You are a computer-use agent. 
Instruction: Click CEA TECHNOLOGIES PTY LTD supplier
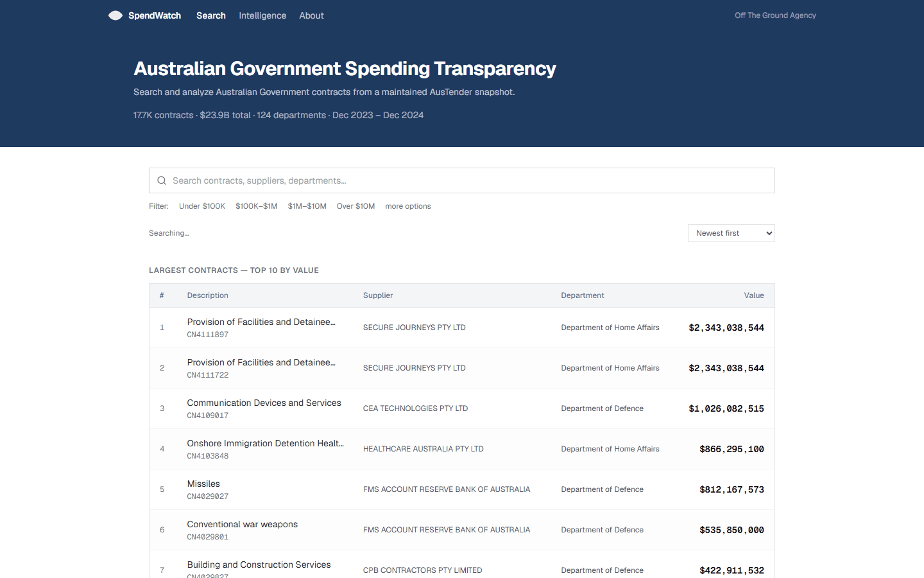pos(416,408)
